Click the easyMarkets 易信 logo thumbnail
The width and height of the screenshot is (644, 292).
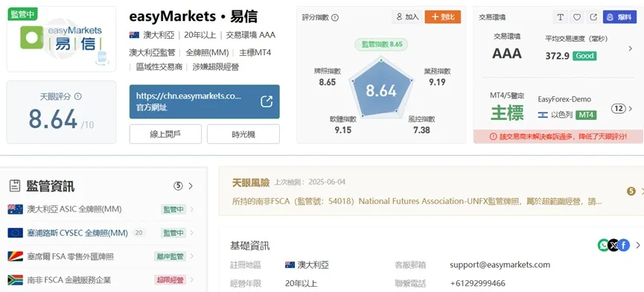pos(61,39)
